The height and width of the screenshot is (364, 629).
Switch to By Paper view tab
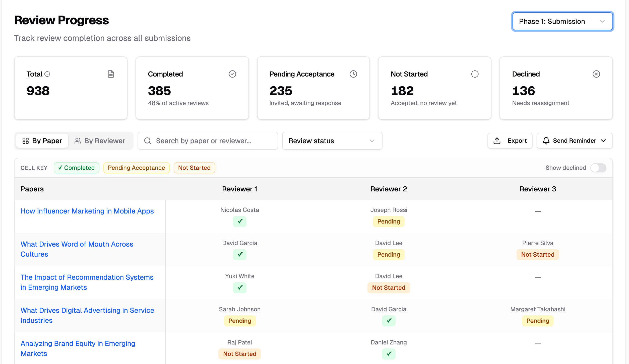click(x=42, y=141)
